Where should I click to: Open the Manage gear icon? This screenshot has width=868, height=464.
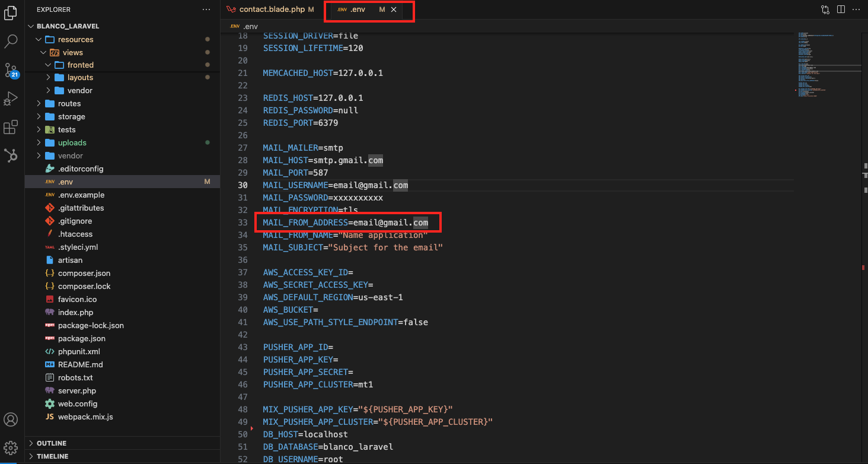pyautogui.click(x=11, y=447)
